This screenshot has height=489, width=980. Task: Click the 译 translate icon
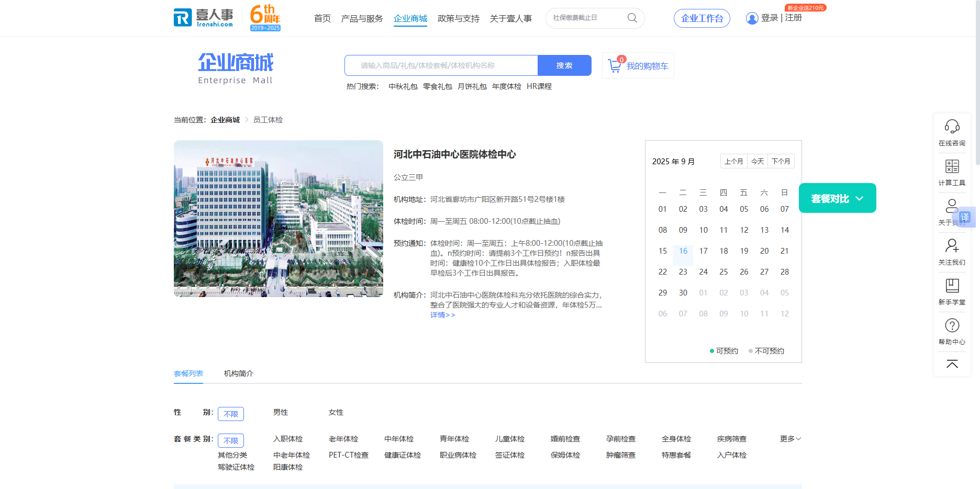point(964,217)
